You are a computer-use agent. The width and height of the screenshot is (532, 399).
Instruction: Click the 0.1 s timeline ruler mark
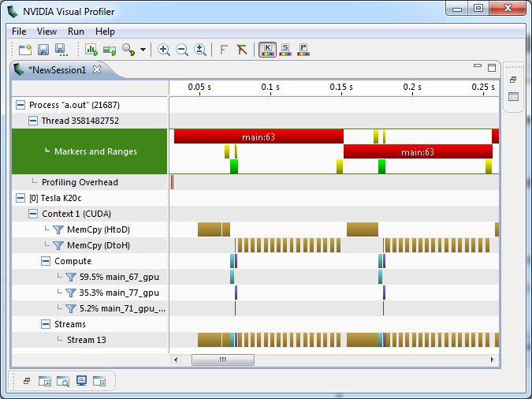270,88
